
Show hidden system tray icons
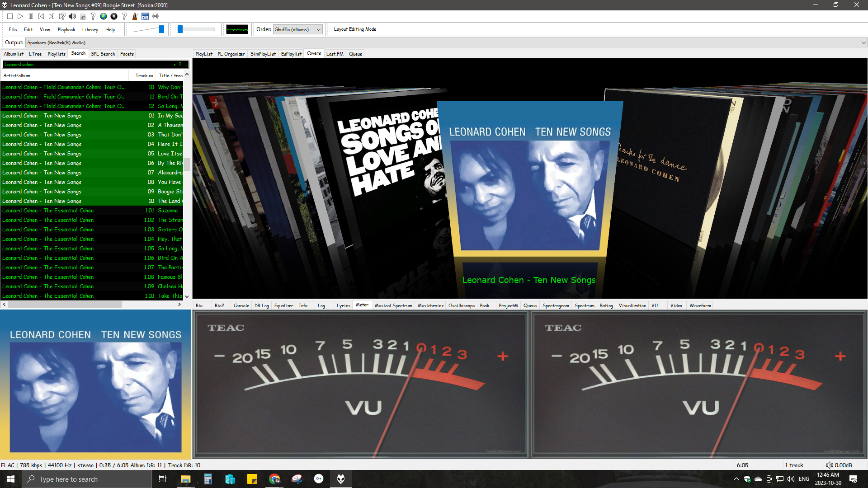tap(736, 479)
